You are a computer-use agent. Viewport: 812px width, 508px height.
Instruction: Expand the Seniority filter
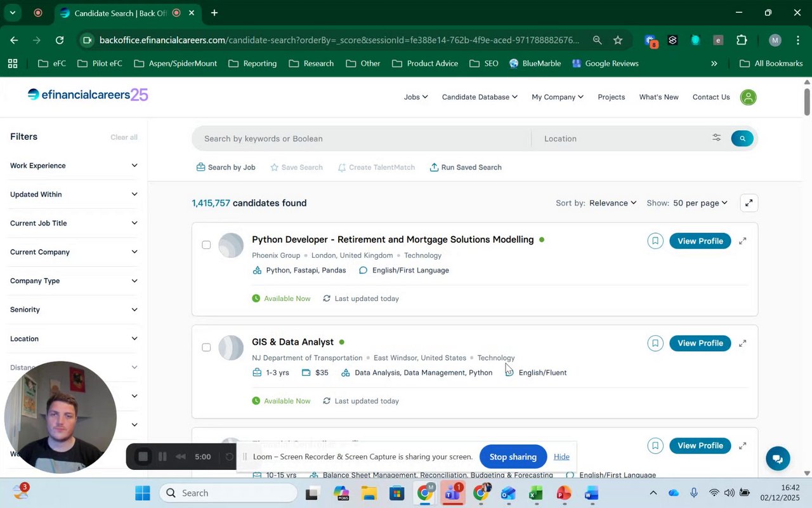(74, 309)
